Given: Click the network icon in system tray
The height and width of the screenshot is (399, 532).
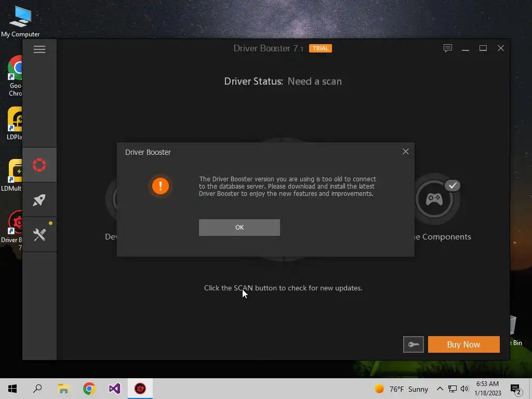Looking at the screenshot, I should click(x=453, y=389).
